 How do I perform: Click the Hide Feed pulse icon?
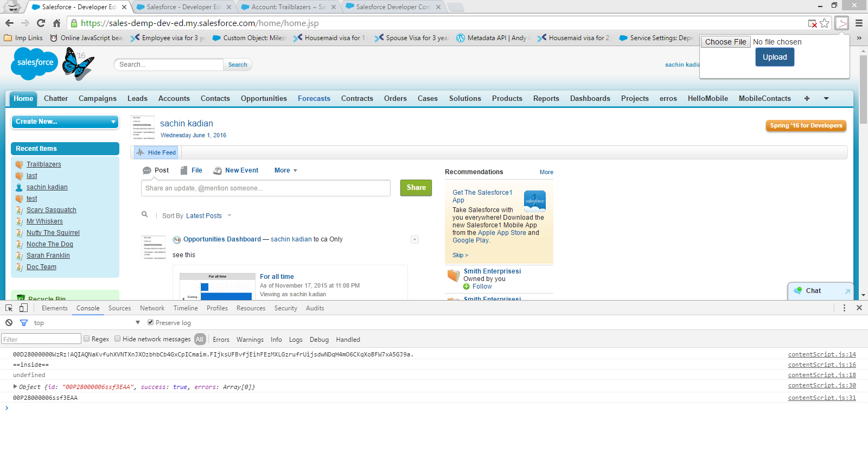pyautogui.click(x=141, y=152)
